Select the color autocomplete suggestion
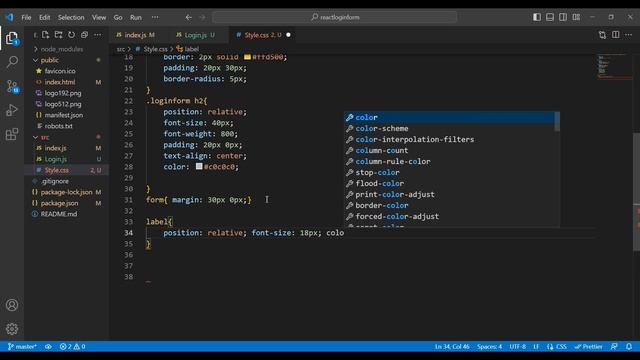This screenshot has width=640, height=360. coord(449,118)
